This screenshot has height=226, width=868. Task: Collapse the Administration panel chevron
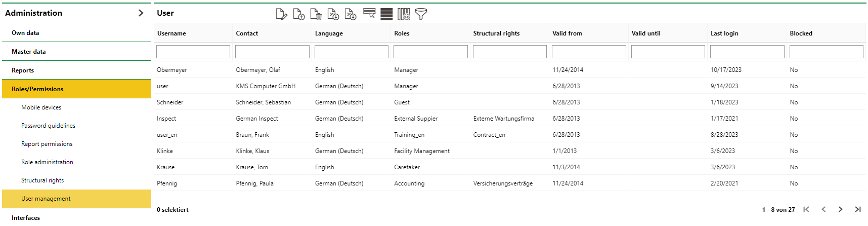click(x=141, y=13)
